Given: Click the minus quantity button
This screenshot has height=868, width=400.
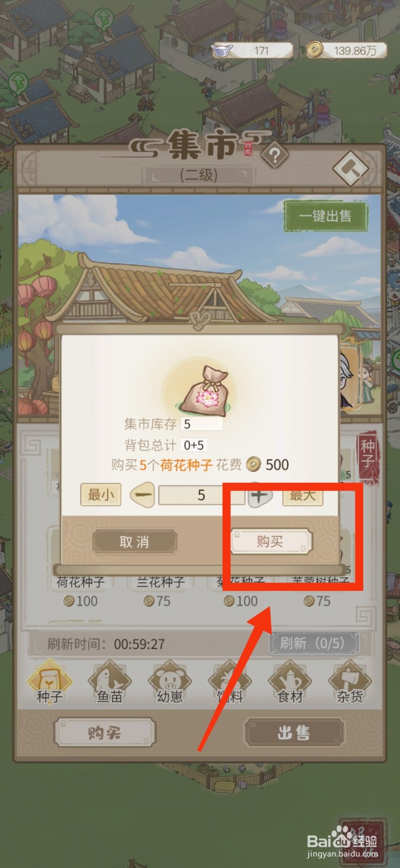Looking at the screenshot, I should click(142, 495).
